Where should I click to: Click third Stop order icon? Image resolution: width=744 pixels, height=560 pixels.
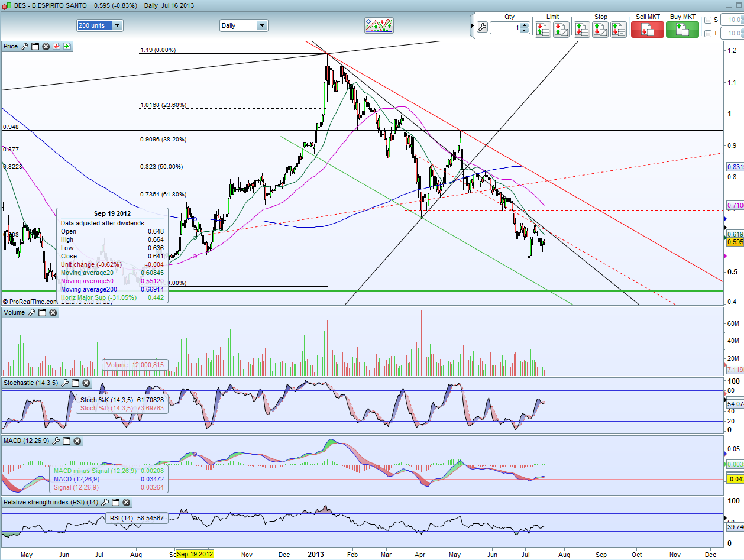[x=619, y=28]
